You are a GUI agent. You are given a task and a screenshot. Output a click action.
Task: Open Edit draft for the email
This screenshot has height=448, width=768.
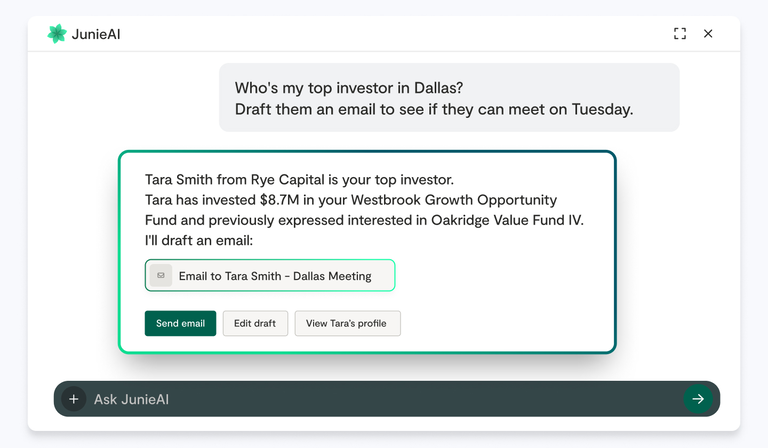(255, 323)
